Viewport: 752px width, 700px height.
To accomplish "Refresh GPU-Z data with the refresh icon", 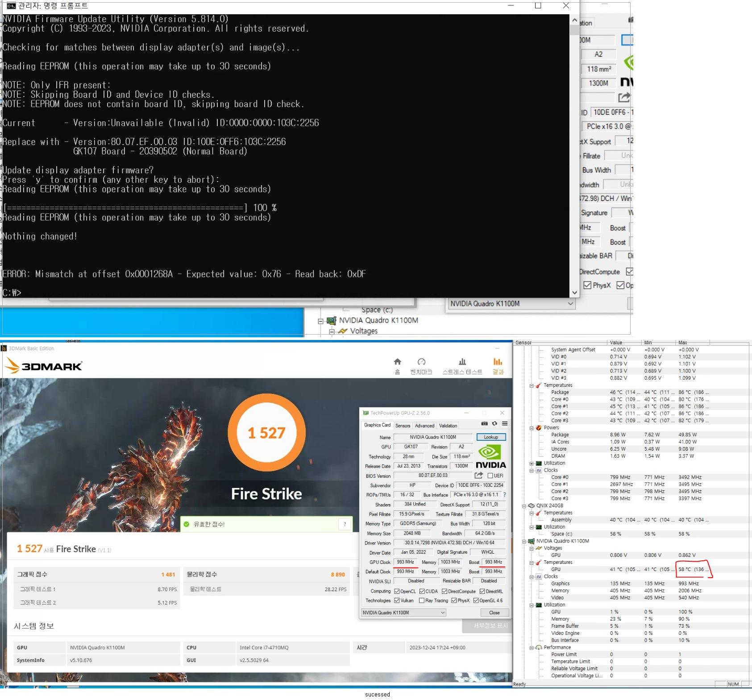I will point(494,423).
